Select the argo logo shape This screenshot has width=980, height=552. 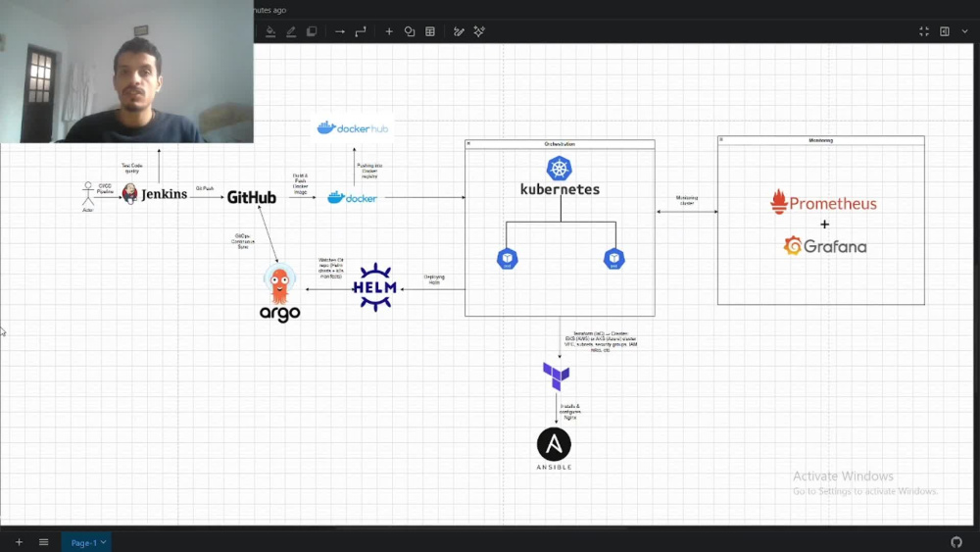pos(279,292)
